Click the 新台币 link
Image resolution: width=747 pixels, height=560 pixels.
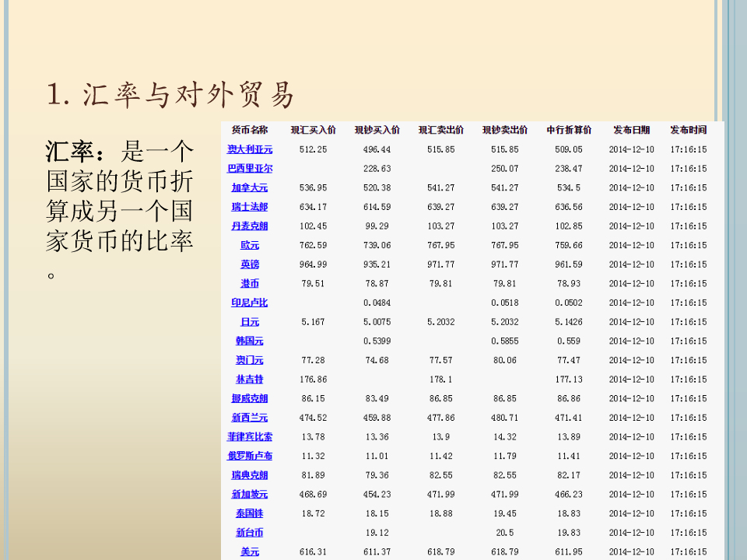pyautogui.click(x=250, y=532)
